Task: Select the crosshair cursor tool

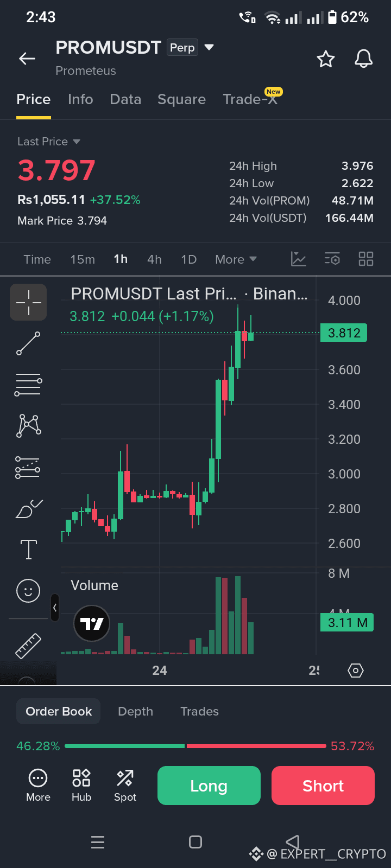Action: (x=28, y=302)
